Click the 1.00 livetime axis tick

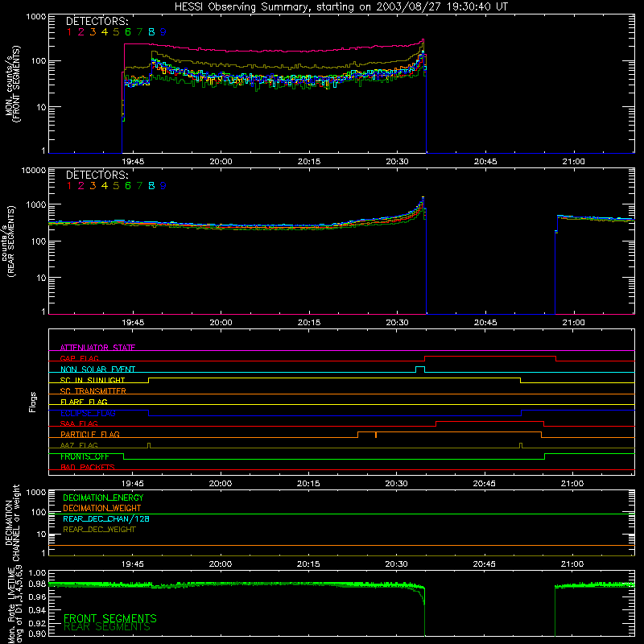[37, 572]
